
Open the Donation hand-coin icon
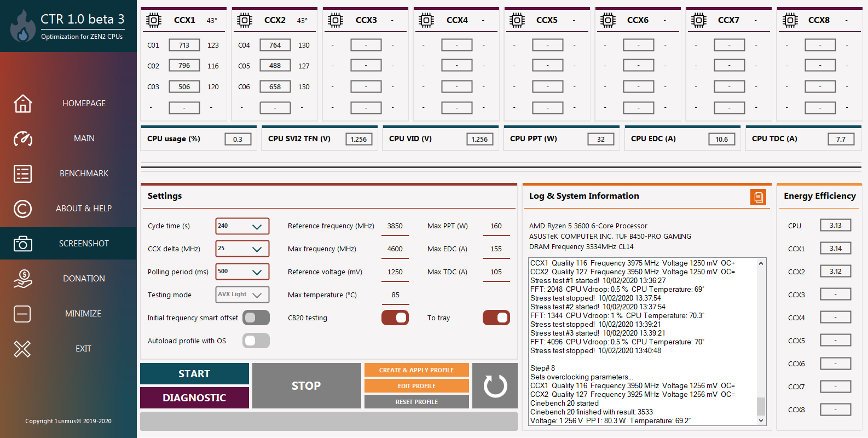point(22,279)
